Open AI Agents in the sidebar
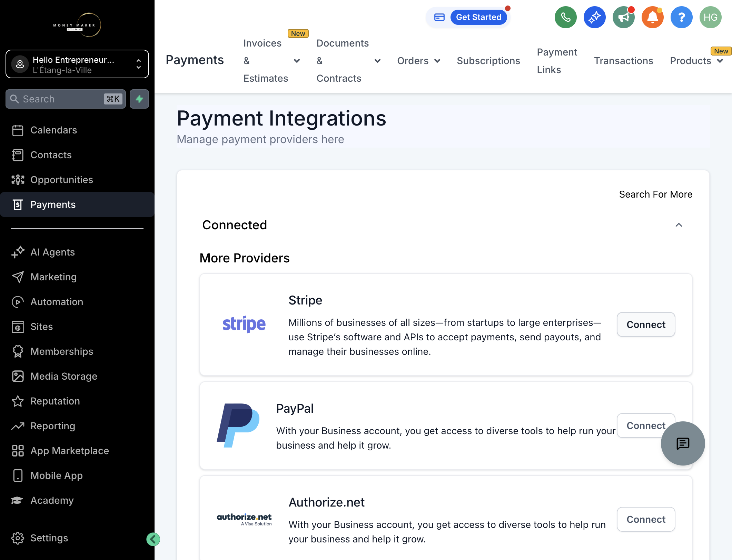Image resolution: width=732 pixels, height=560 pixels. [77, 252]
